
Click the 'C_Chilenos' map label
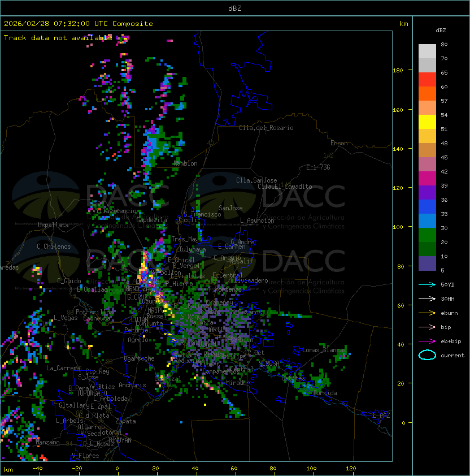[54, 246]
